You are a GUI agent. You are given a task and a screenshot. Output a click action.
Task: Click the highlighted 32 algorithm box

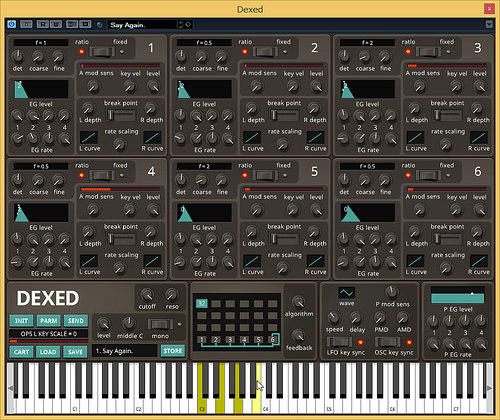pos(202,303)
